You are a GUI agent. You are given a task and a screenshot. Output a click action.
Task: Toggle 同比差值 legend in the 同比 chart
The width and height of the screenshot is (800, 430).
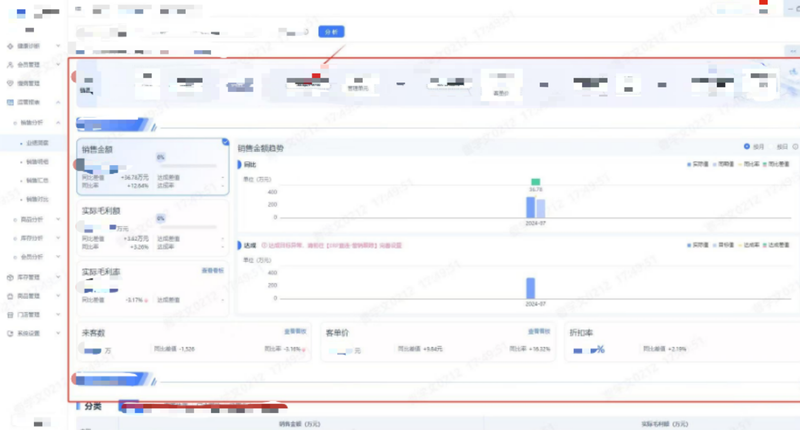click(776, 164)
